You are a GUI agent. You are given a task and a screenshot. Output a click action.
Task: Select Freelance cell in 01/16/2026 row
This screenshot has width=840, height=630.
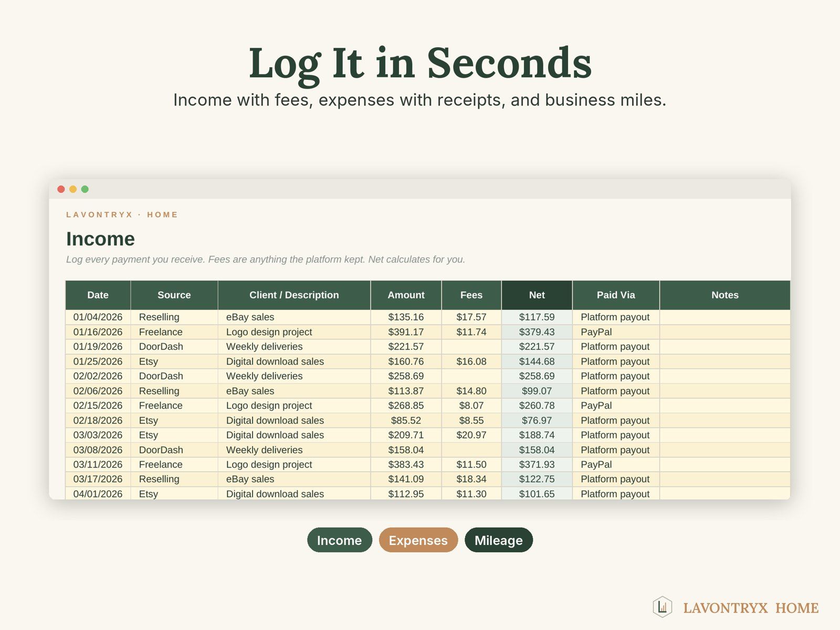click(174, 332)
